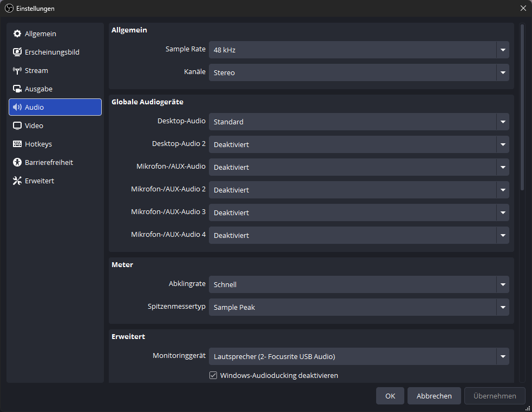The height and width of the screenshot is (412, 532).
Task: Choose a Monitoringgerät from the dropdown
Action: click(x=359, y=356)
